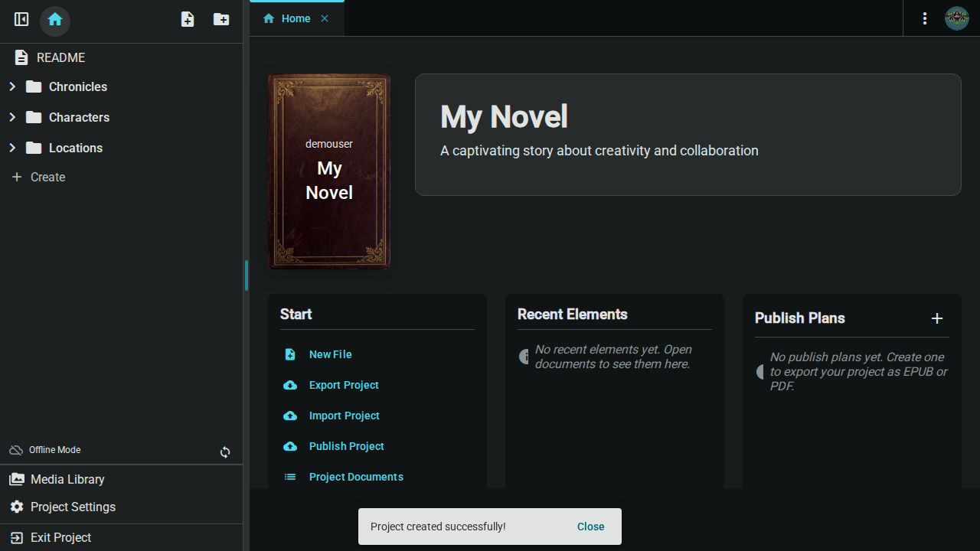This screenshot has width=980, height=551.
Task: Expand the Locations folder
Action: tap(11, 148)
